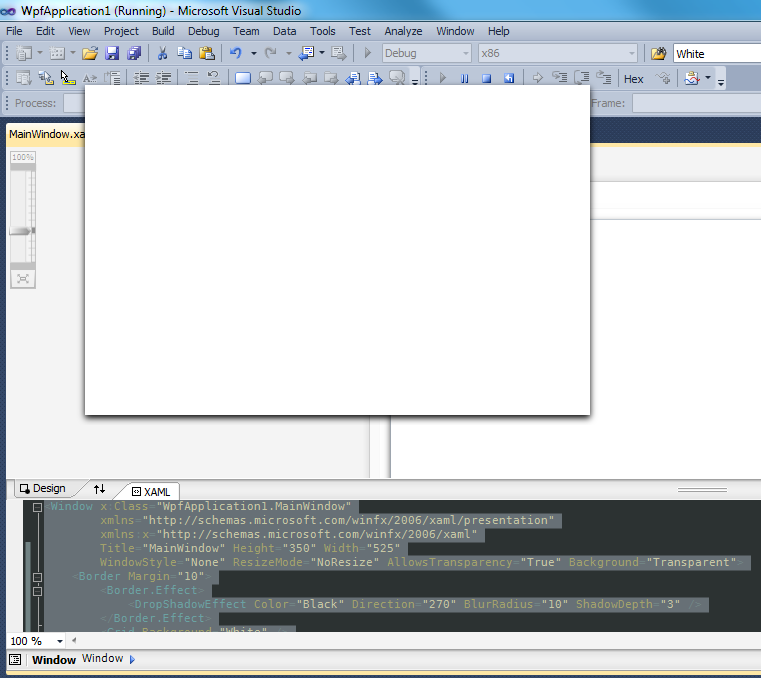Open the Breakpoints window icon
This screenshot has width=761, height=678.
pyautogui.click(x=692, y=78)
